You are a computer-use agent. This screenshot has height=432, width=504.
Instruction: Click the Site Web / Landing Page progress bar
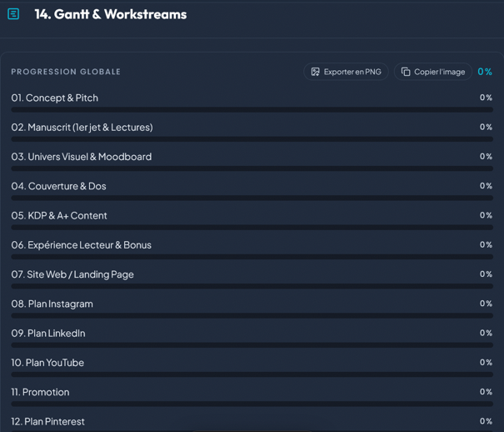(252, 286)
